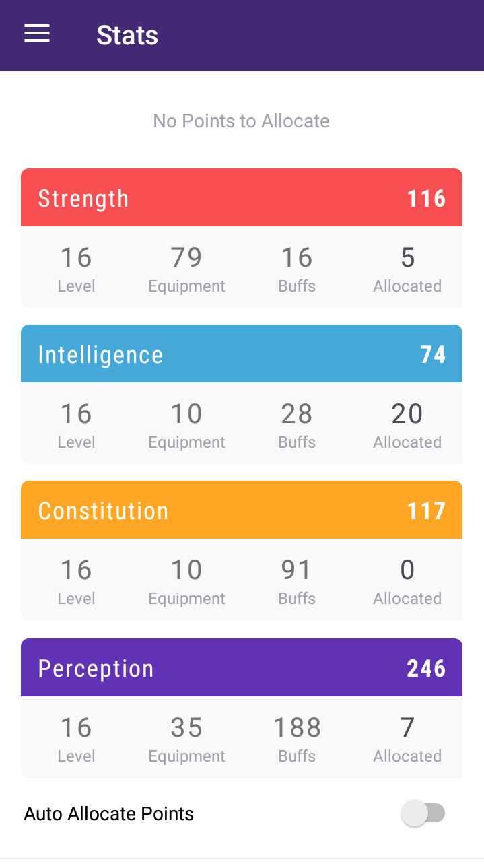Viewport: 484px width, 868px height.
Task: Click Perception Equipment value 35
Action: pos(186,727)
